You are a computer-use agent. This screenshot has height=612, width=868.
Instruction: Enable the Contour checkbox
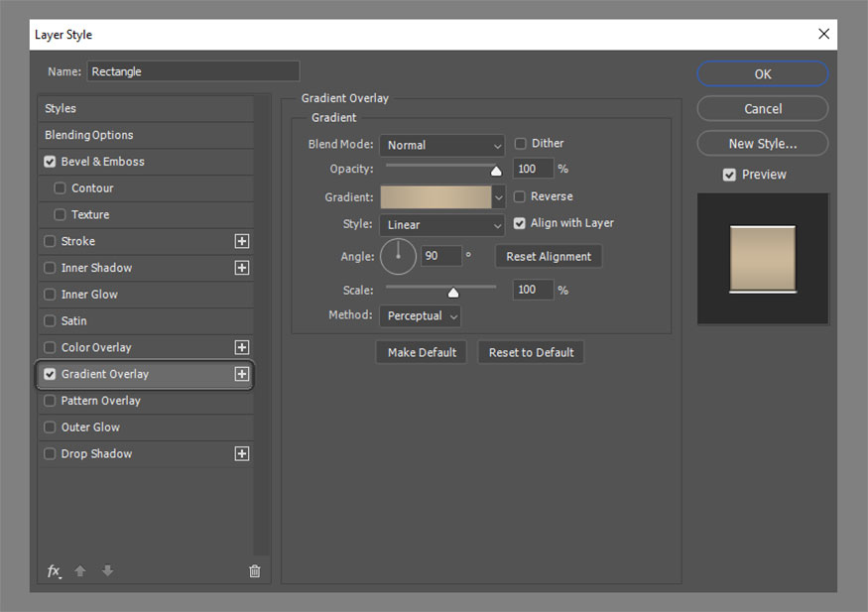pos(60,188)
